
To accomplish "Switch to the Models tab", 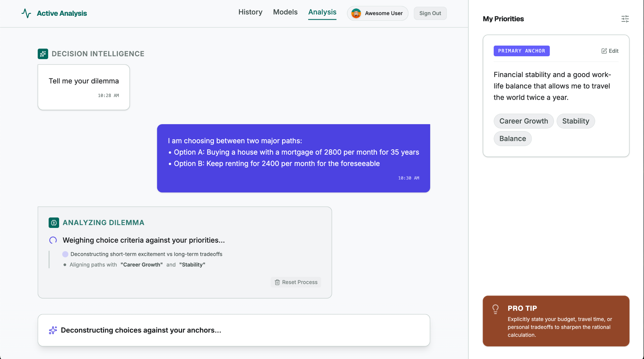I will click(x=285, y=12).
